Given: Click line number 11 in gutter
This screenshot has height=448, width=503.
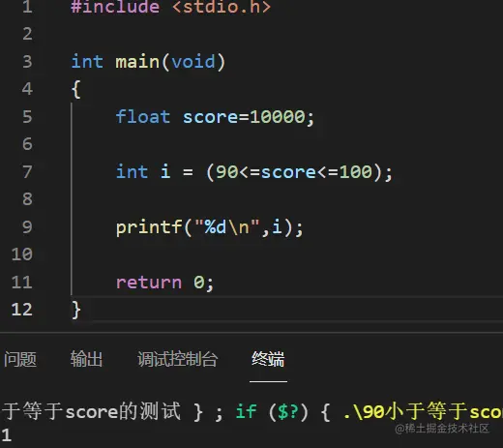Looking at the screenshot, I should coord(22,283).
